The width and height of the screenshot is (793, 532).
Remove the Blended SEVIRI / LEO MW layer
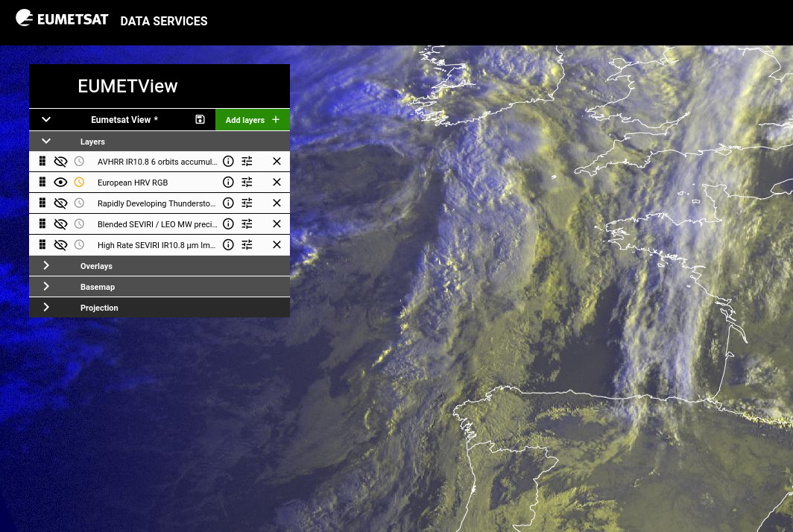(x=277, y=224)
